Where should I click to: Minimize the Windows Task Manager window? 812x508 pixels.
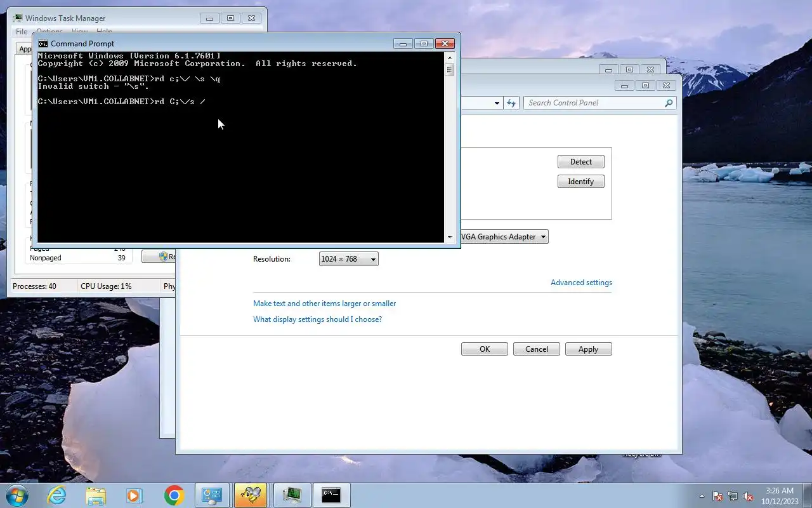point(209,18)
